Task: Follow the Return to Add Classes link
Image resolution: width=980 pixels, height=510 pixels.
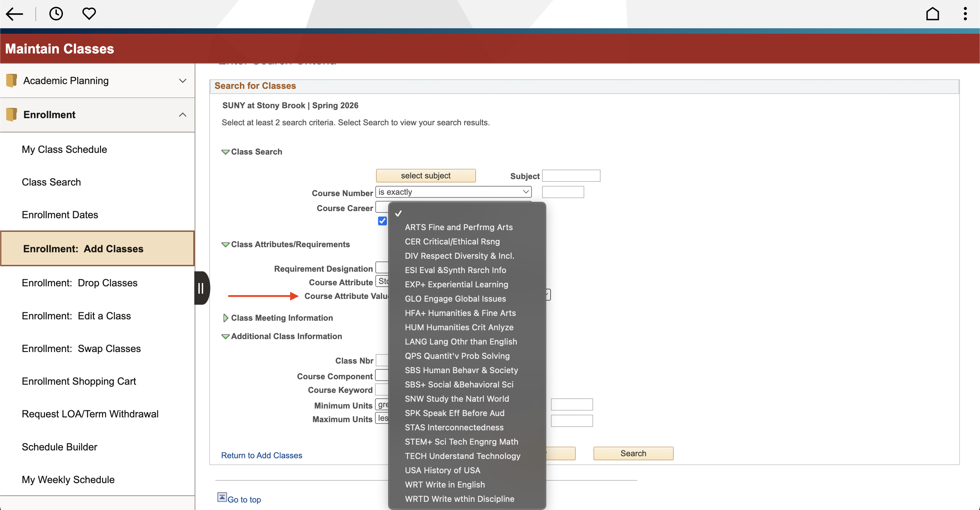Action: [x=261, y=456]
